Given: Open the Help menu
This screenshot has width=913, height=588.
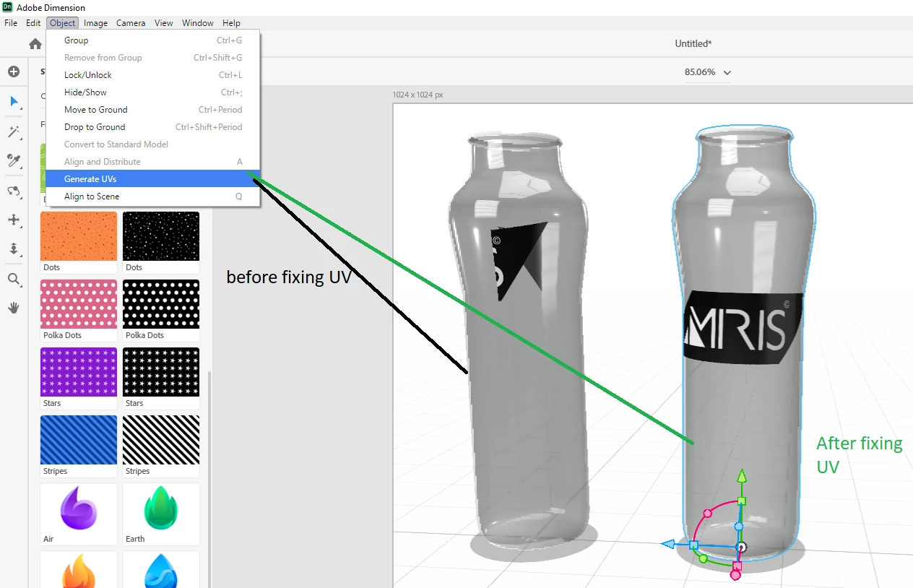Looking at the screenshot, I should [231, 23].
